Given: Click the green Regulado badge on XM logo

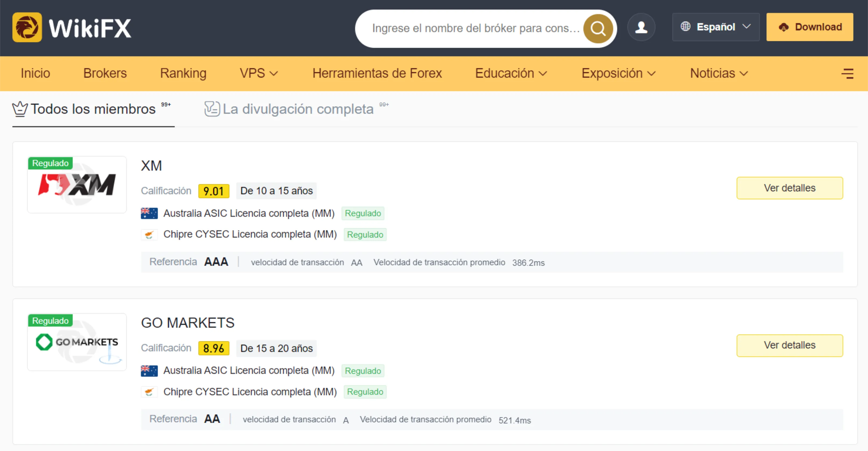Looking at the screenshot, I should [x=50, y=164].
